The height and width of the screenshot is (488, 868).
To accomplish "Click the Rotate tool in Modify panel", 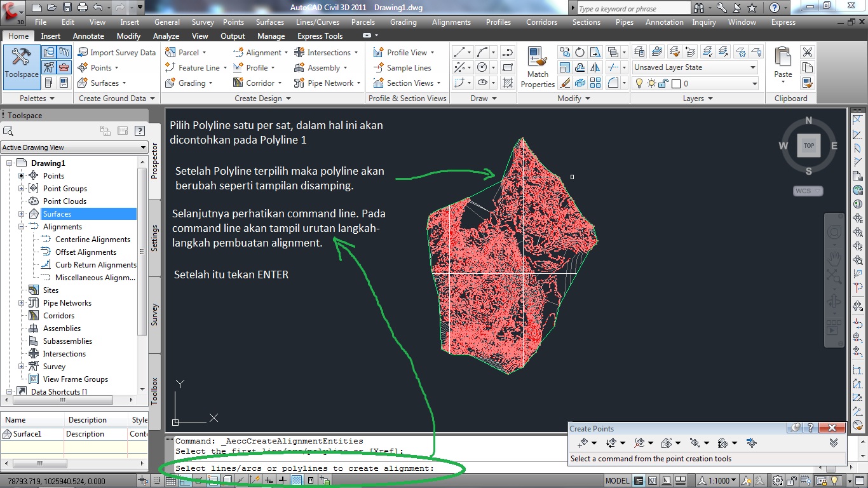I will point(580,52).
